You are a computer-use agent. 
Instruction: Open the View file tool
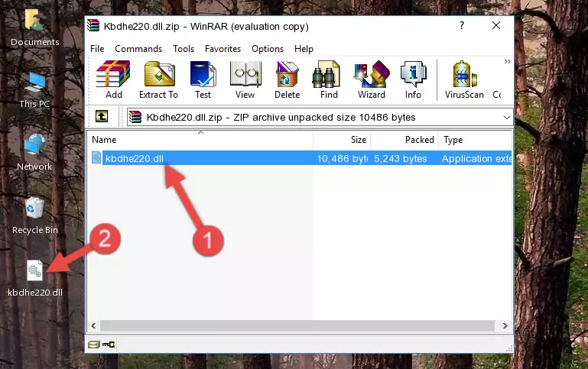point(245,79)
